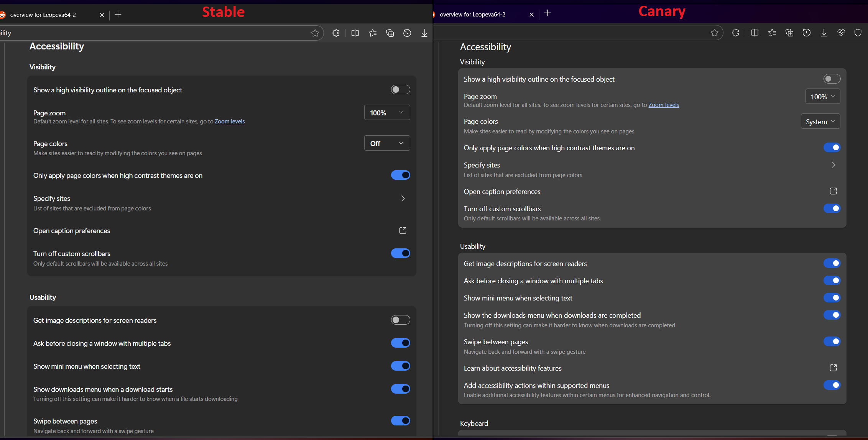Click Collections icon in Canary toolbar
The image size is (868, 440).
pos(789,33)
